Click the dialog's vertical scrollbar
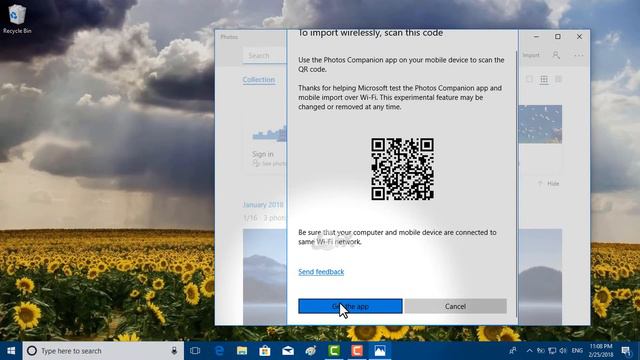 click(517, 184)
